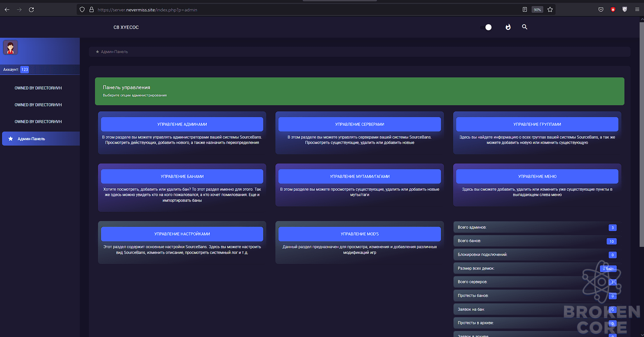Open Управление меню section
Screen dimensions: 644x337
[537, 177]
